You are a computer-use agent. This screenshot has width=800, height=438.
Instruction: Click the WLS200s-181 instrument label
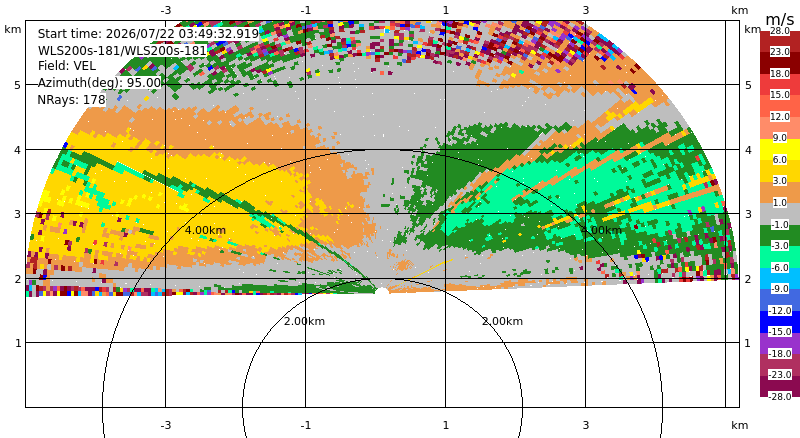click(x=122, y=50)
